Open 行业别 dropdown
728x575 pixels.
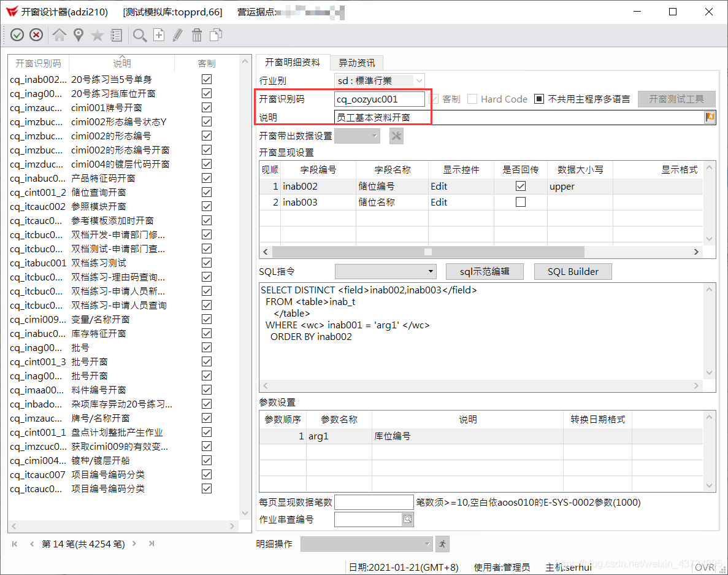coord(379,80)
